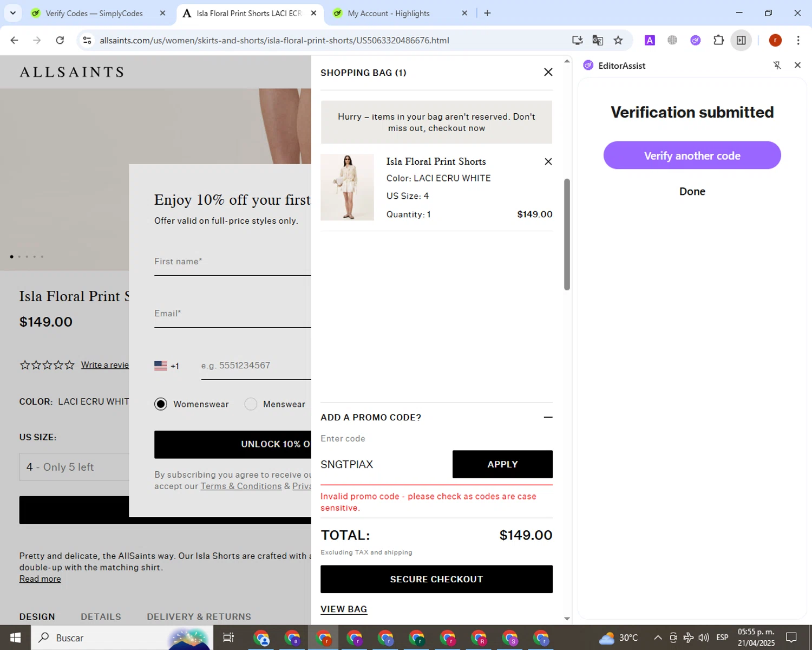Reload the current page
The image size is (812, 650).
click(x=60, y=40)
